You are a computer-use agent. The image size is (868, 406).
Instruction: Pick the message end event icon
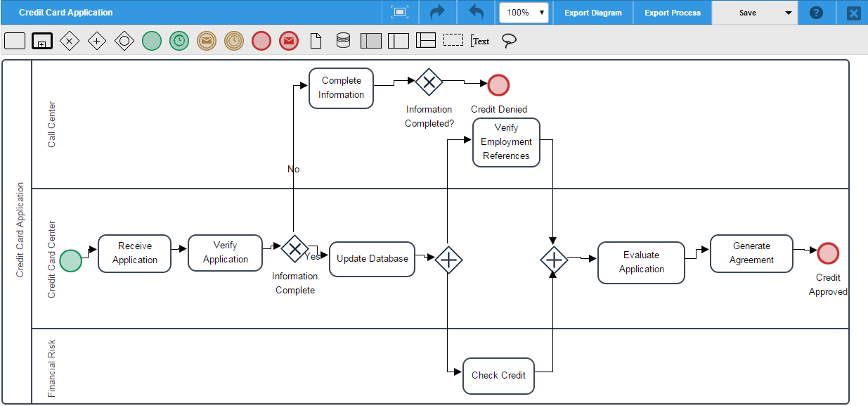(x=288, y=41)
